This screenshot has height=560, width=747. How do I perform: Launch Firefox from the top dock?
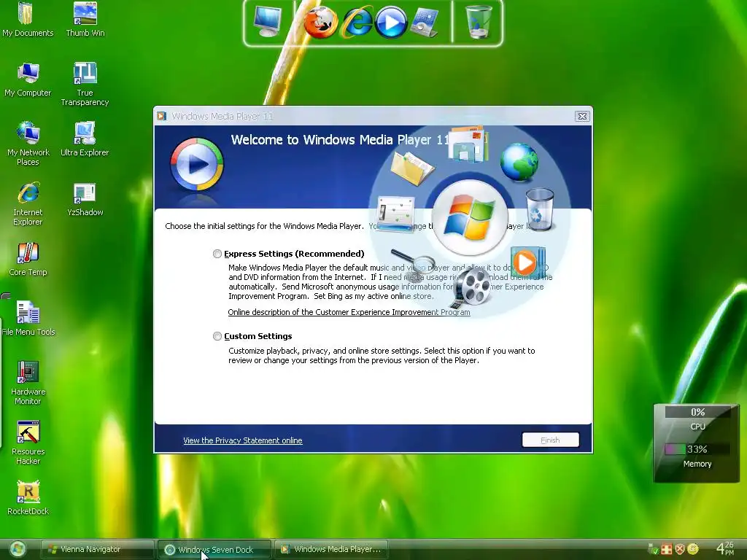click(321, 22)
